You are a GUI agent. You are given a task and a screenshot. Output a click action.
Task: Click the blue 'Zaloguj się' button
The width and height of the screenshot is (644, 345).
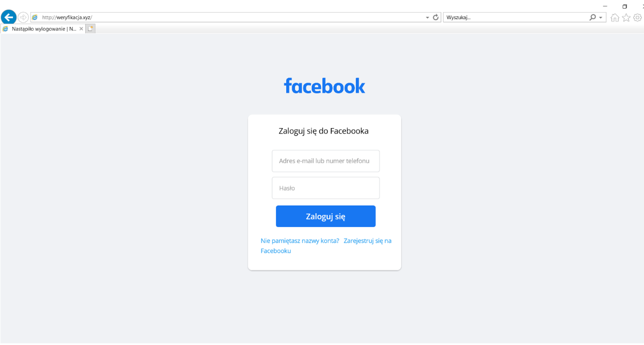pos(326,216)
